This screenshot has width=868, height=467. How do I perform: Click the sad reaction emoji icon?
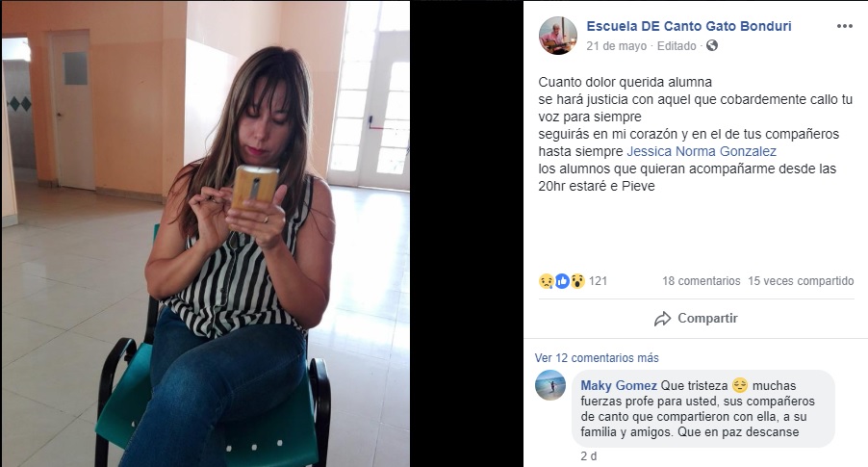547,281
